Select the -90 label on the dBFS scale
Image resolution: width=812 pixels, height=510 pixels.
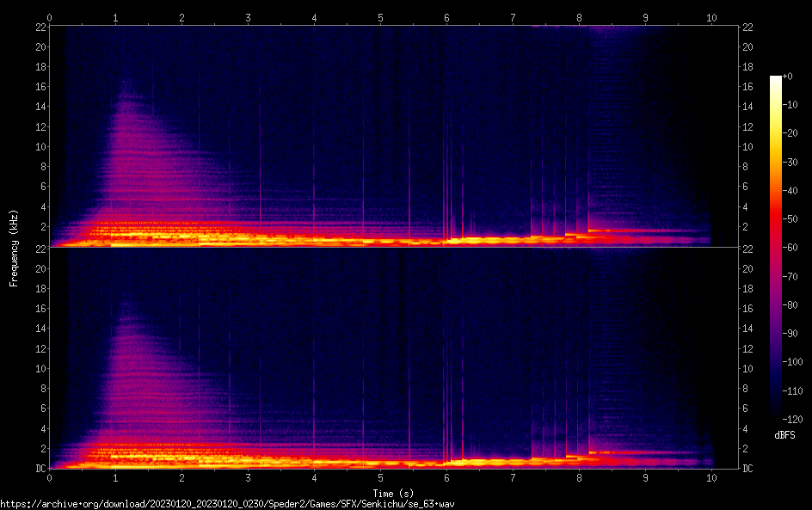point(788,334)
